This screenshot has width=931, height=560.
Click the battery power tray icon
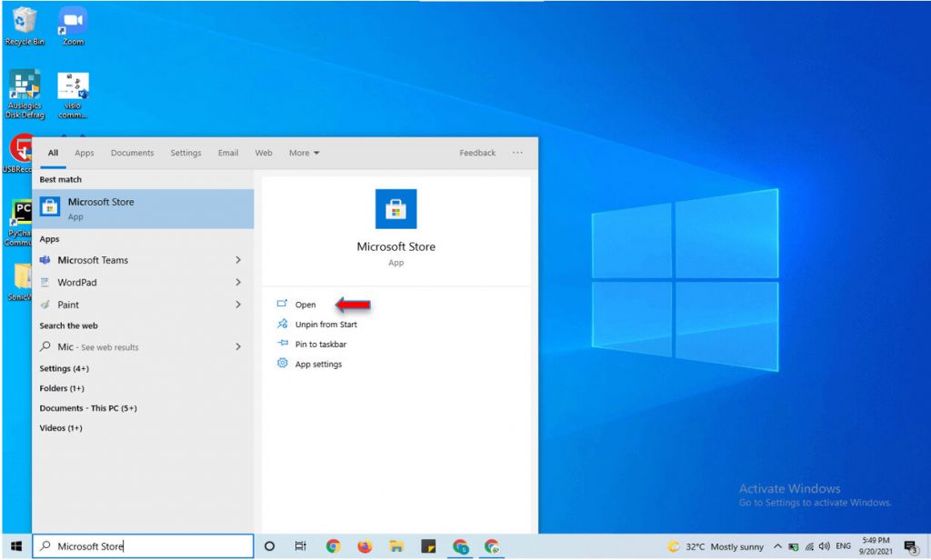pyautogui.click(x=793, y=547)
